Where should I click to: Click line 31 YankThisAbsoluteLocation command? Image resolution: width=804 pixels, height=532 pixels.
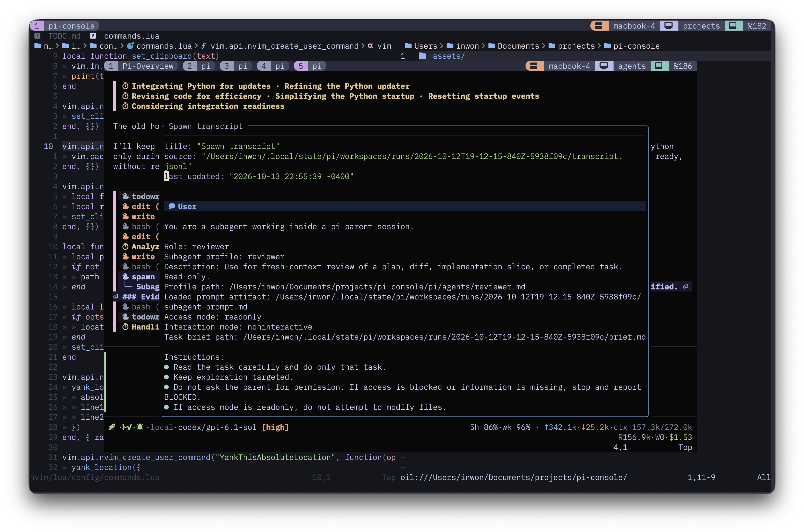tap(229, 457)
